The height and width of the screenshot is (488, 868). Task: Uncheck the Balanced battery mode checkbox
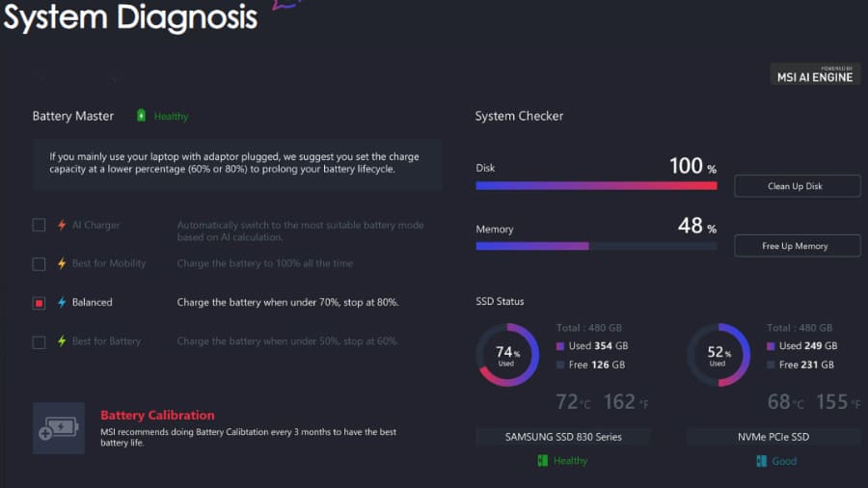pyautogui.click(x=39, y=303)
